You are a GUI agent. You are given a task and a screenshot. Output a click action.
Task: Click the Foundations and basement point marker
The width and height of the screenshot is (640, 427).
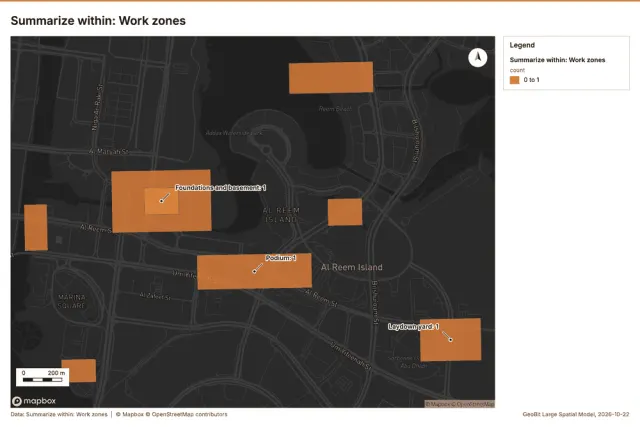pos(162,201)
